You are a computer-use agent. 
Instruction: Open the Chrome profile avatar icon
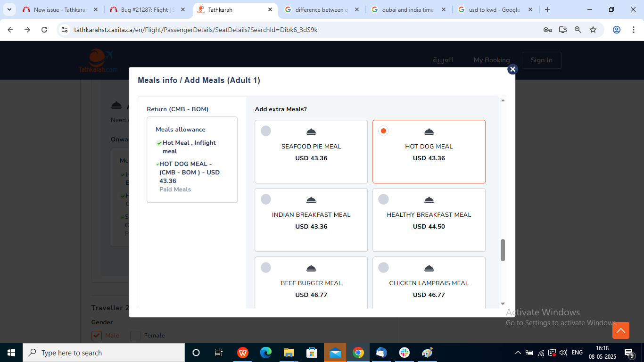coord(617,30)
